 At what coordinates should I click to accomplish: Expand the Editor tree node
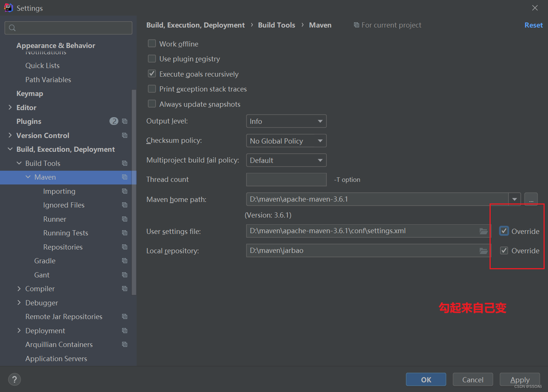pyautogui.click(x=10, y=107)
